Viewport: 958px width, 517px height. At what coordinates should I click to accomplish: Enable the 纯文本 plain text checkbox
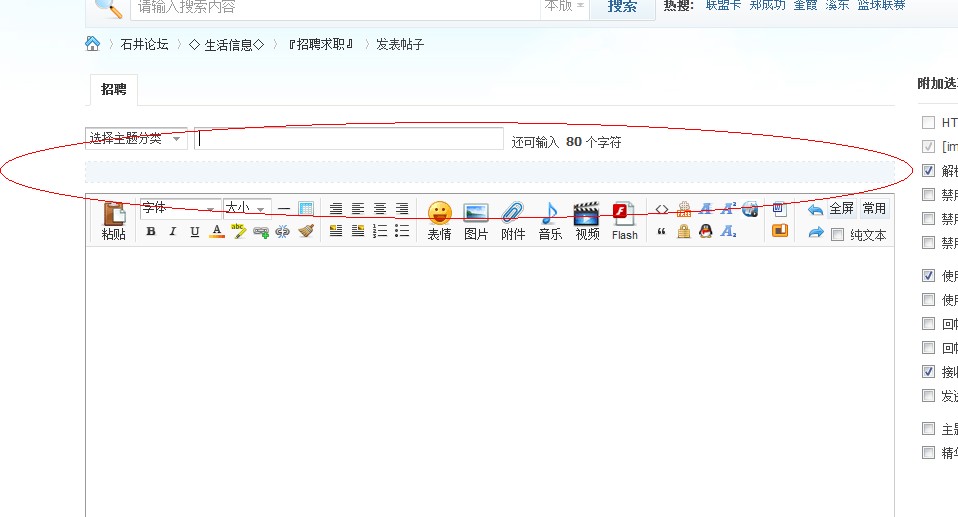click(838, 235)
